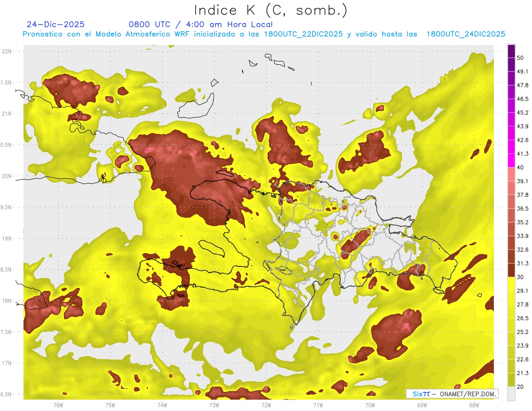Click the '1.5N' latitude label
Viewport: 532px width, 411px height.
7,82
